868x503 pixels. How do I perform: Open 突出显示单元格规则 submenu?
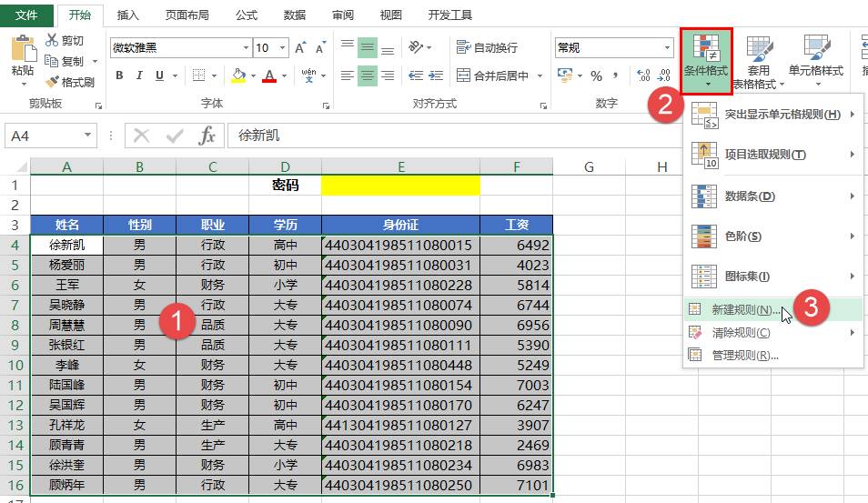773,115
